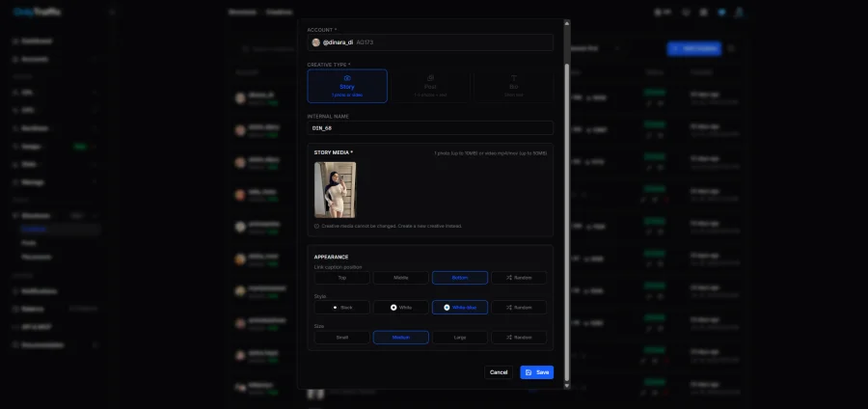Image resolution: width=868 pixels, height=409 pixels.
Task: Save the creative with Save button
Action: coord(537,372)
